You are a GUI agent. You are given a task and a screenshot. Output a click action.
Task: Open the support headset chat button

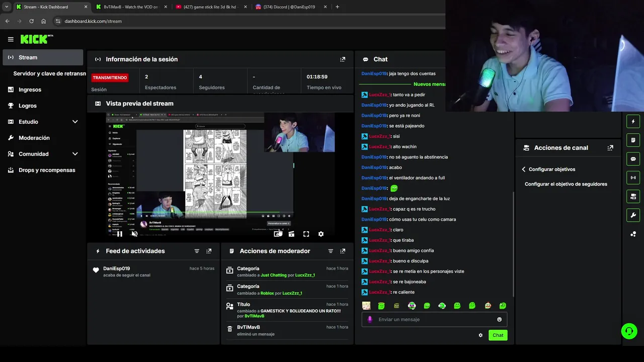coord(629,331)
